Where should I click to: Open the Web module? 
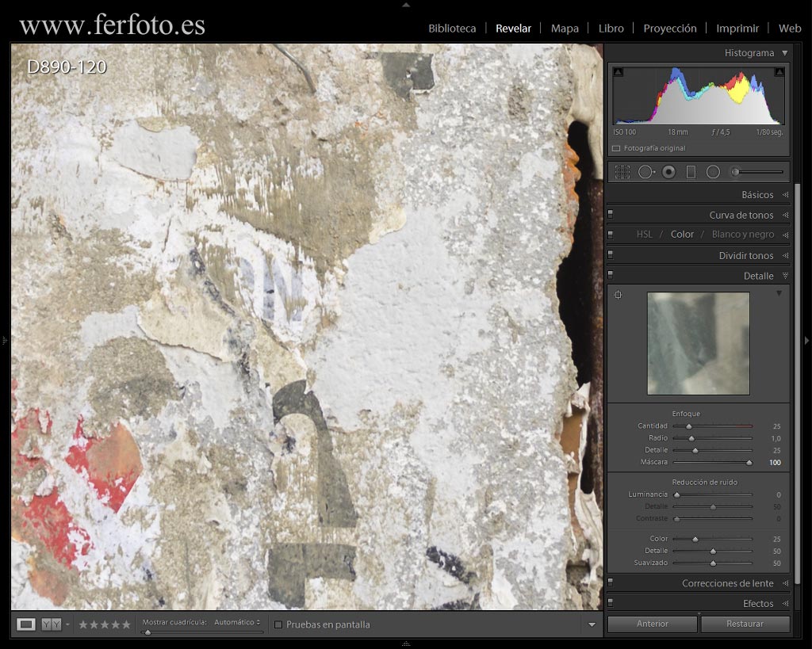tap(790, 29)
